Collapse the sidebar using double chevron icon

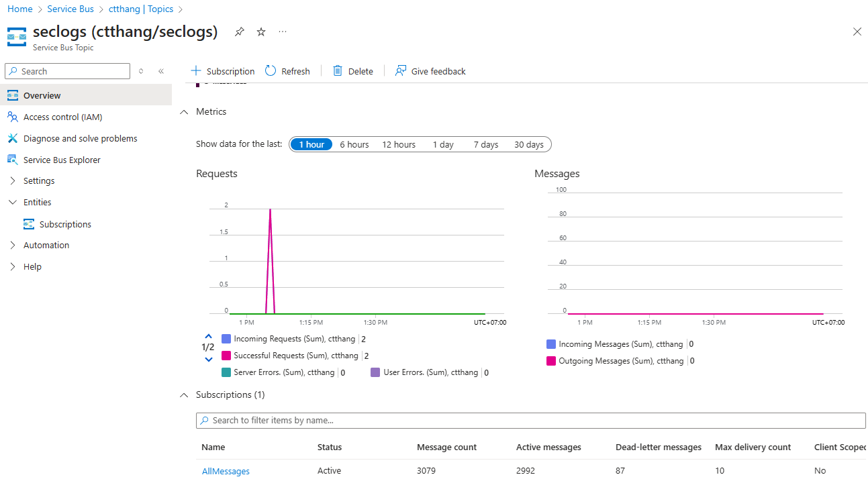click(161, 71)
